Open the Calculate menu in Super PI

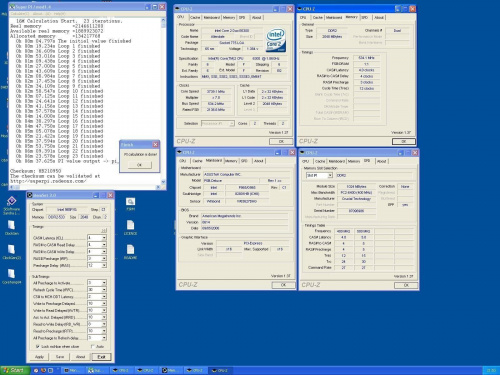pyautogui.click(x=19, y=14)
